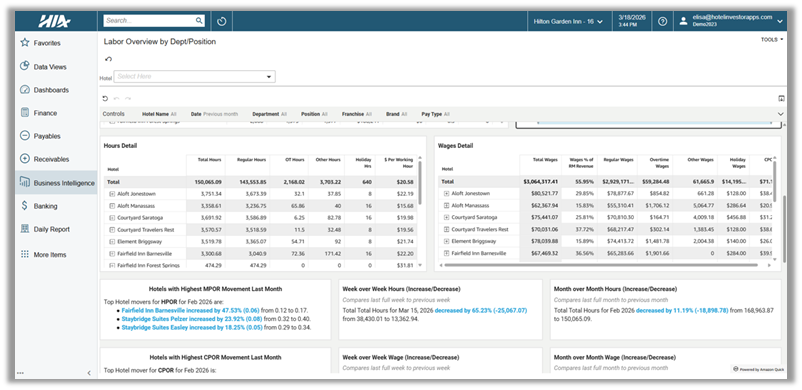
Task: Click Staybridge Suites Pelzer increased by 23.92% link
Action: (x=191, y=319)
